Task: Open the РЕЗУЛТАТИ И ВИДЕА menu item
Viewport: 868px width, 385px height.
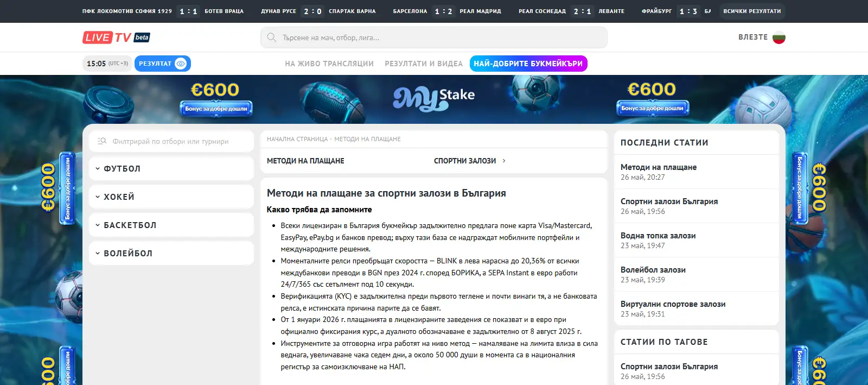Action: coord(424,64)
